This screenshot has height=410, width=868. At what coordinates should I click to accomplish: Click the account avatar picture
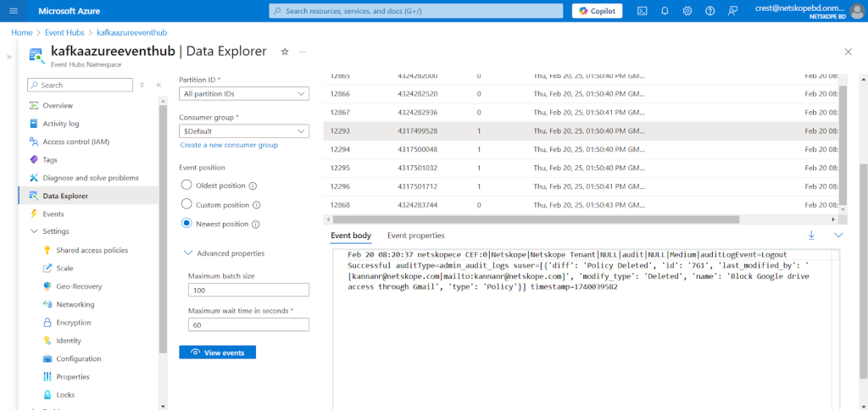[856, 11]
